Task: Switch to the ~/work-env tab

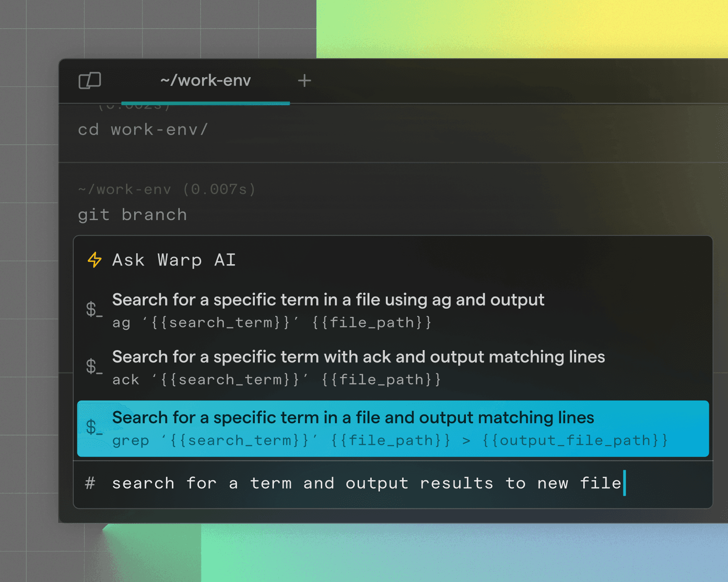Action: click(206, 80)
